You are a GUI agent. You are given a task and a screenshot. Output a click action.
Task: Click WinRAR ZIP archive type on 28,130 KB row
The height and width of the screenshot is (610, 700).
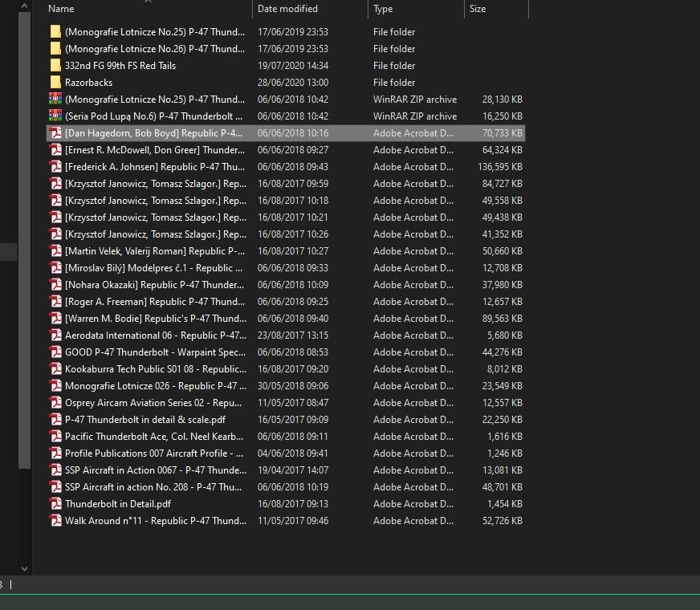(415, 99)
